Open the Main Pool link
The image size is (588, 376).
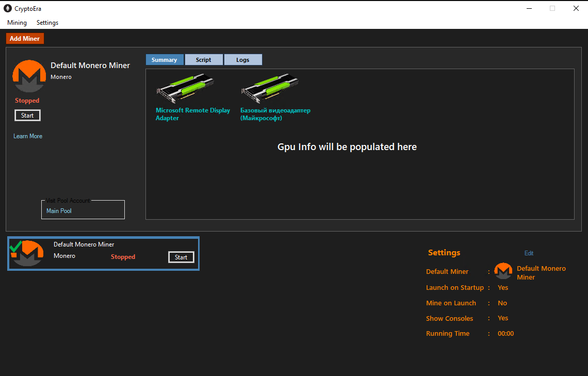click(x=59, y=210)
